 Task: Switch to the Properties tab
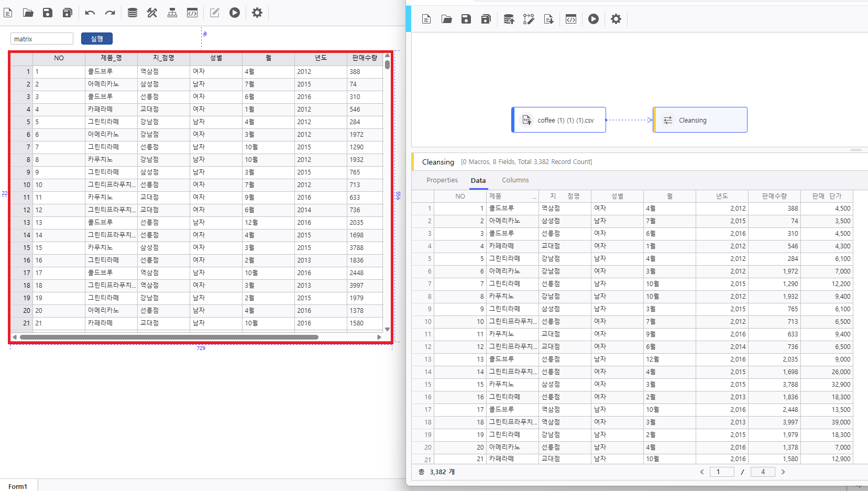click(x=442, y=180)
